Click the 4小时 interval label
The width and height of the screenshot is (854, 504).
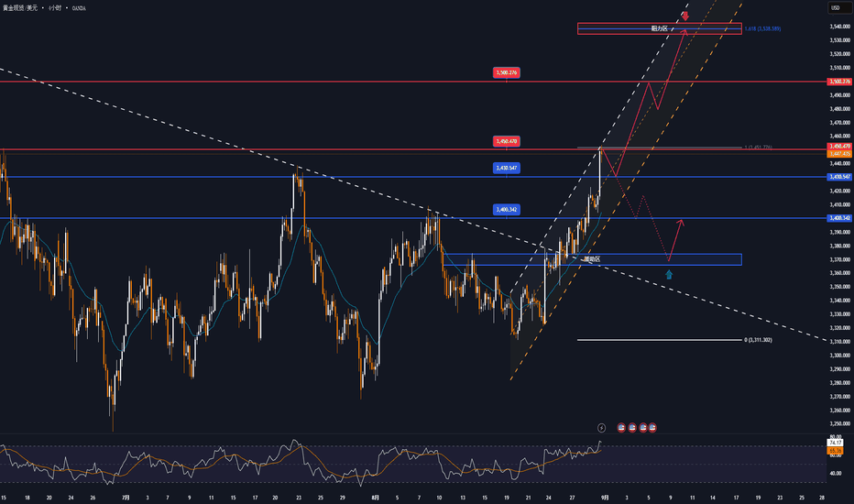[55, 8]
